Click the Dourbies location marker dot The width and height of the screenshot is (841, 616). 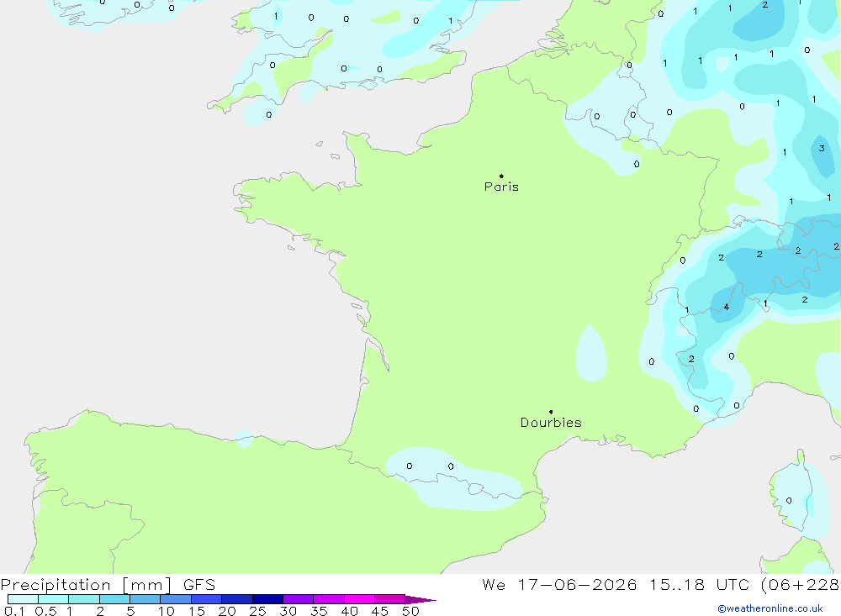click(x=551, y=412)
